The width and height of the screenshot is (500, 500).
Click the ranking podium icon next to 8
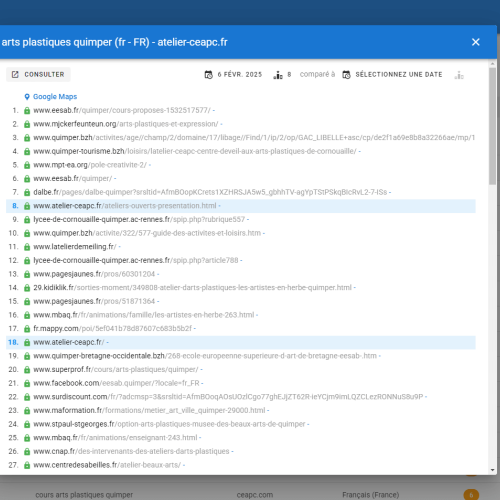tap(278, 75)
